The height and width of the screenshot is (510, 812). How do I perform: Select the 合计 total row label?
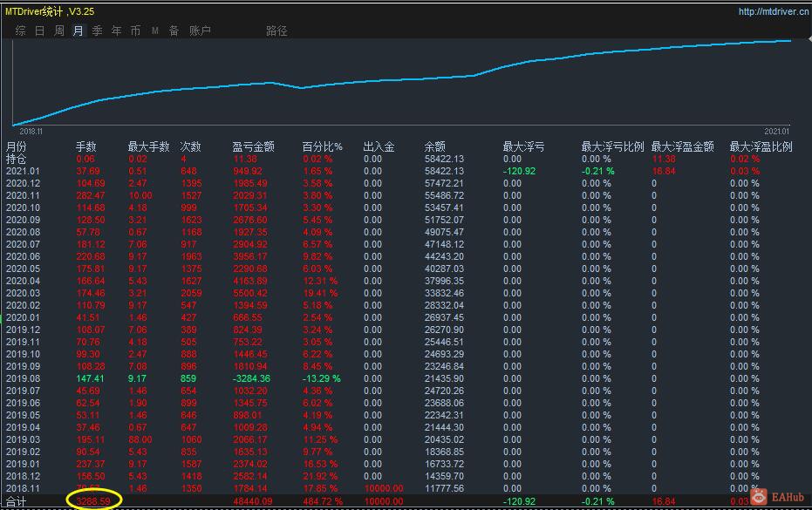pos(16,501)
